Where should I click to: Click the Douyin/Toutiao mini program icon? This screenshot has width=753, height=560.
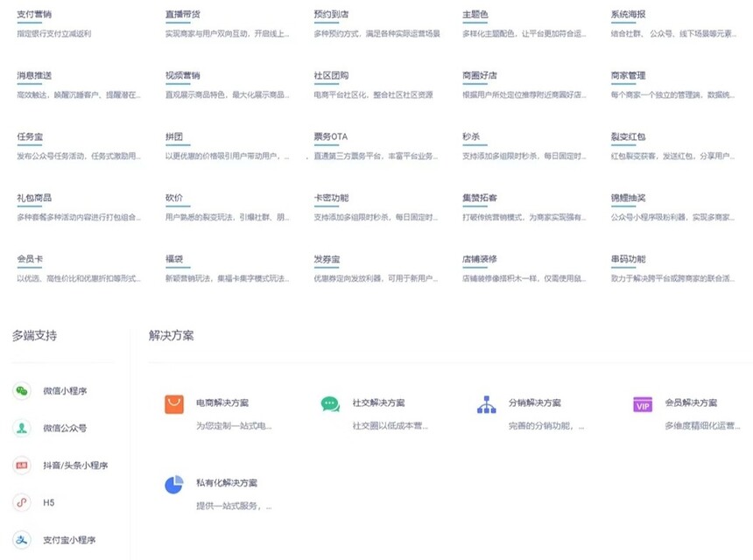tap(21, 465)
